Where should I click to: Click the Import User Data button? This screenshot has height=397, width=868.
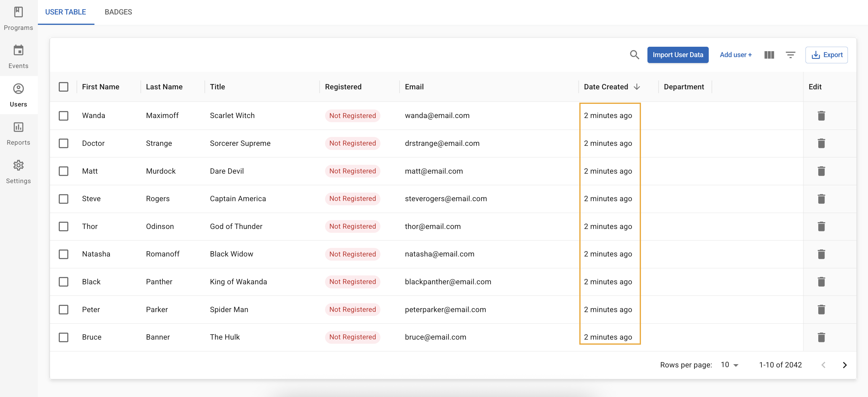click(x=678, y=55)
